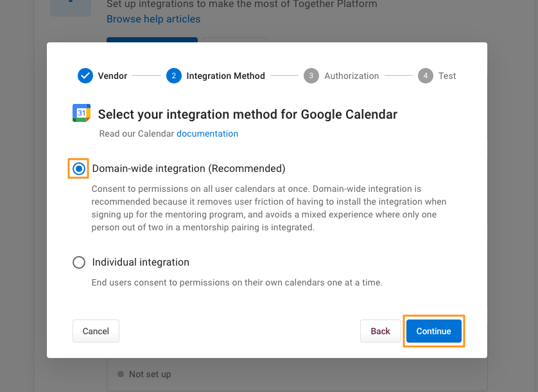This screenshot has height=392, width=538.
Task: Click the gray circle for the Authorization step
Action: pos(311,76)
